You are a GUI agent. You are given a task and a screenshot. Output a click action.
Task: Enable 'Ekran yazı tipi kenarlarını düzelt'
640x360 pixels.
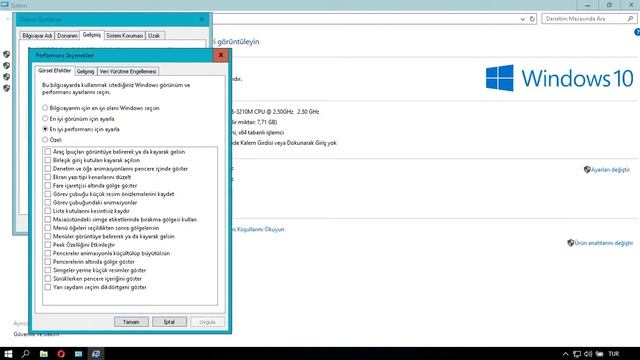click(x=48, y=177)
